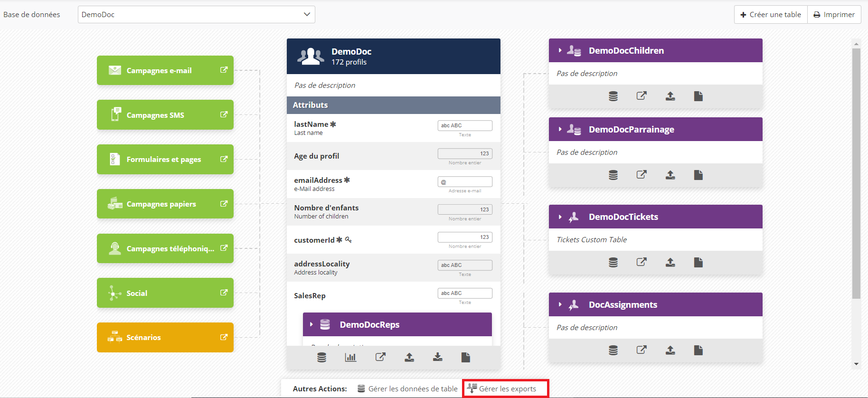
Task: Open the database icon under DemoDocTickets
Action: [x=613, y=263]
